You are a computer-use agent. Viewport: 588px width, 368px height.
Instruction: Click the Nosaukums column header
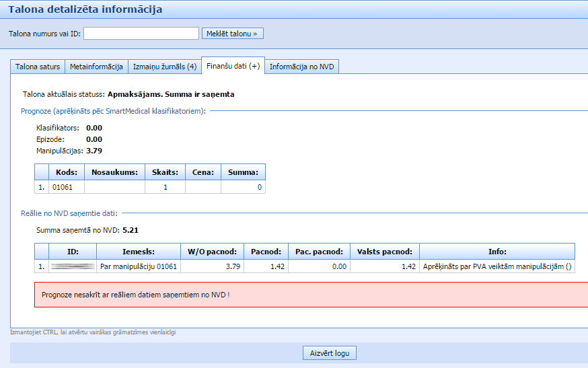(114, 172)
